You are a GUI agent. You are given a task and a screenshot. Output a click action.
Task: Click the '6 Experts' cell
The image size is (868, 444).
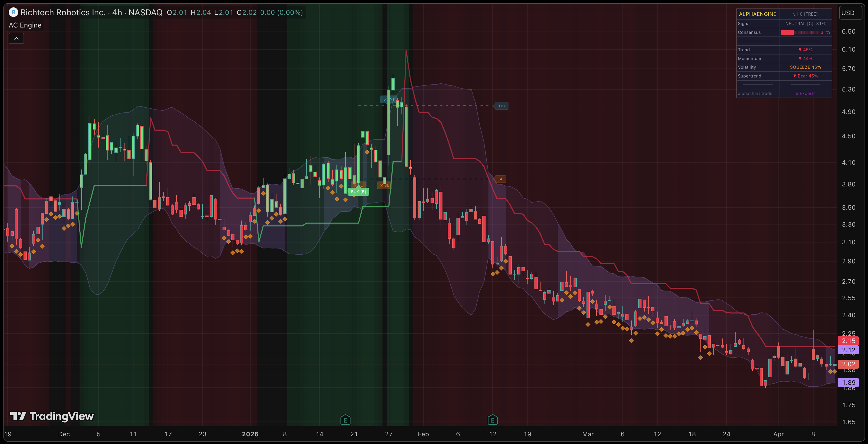click(x=805, y=94)
